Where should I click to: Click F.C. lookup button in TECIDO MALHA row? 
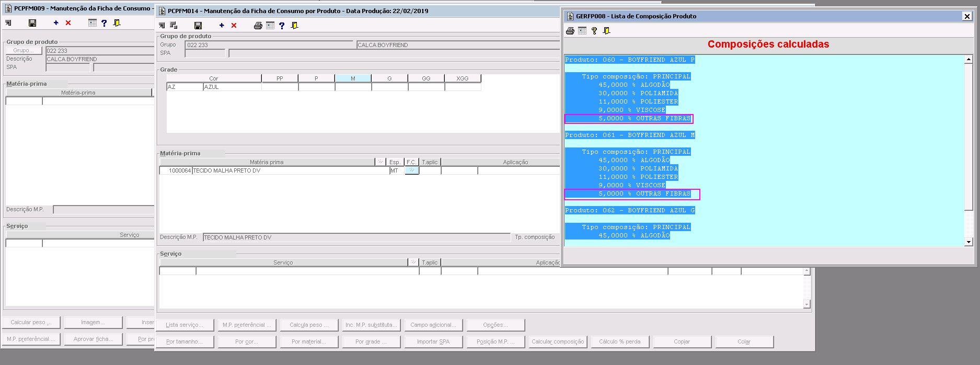tap(412, 170)
